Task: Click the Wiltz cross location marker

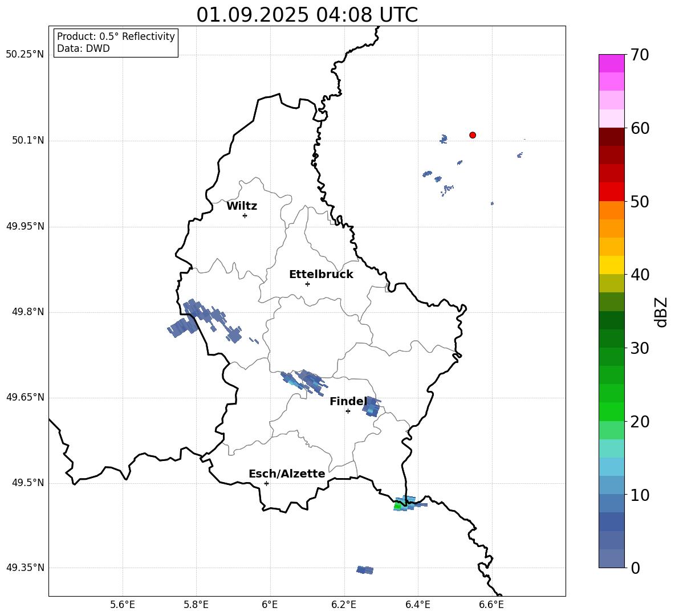Action: (x=245, y=215)
